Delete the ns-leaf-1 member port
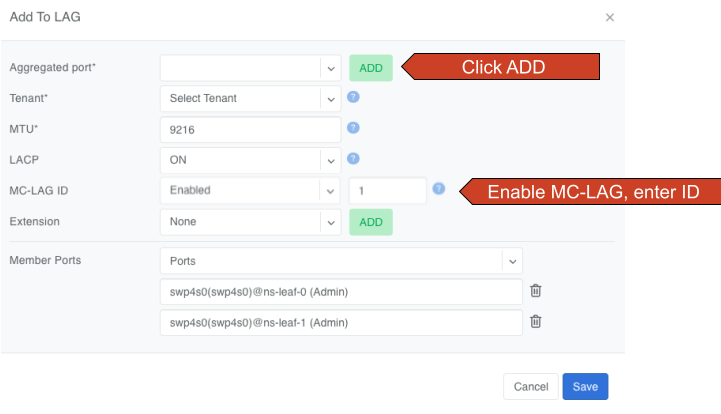The image size is (721, 414). click(x=536, y=322)
